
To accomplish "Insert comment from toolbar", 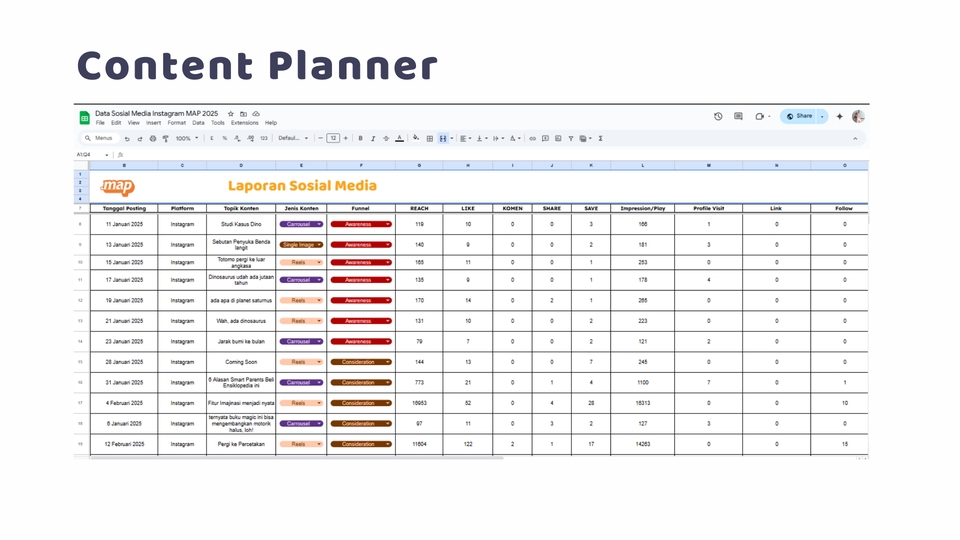I will click(x=546, y=138).
